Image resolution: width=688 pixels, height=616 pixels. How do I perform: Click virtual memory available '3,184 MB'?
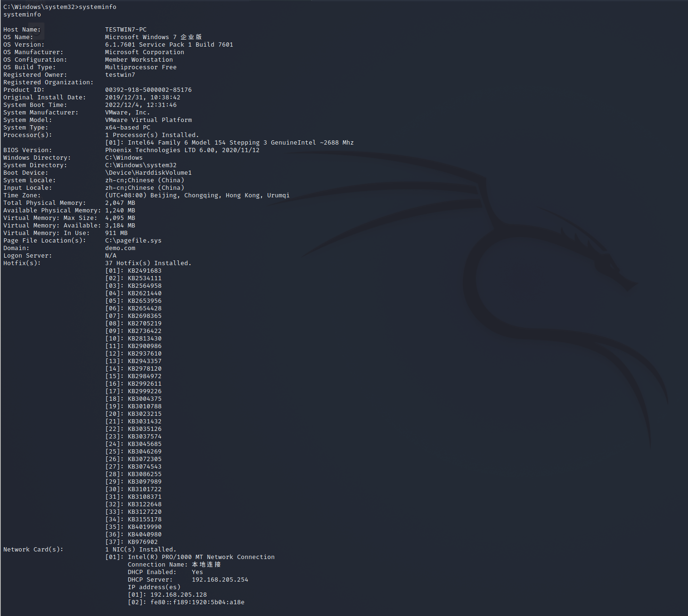click(120, 226)
